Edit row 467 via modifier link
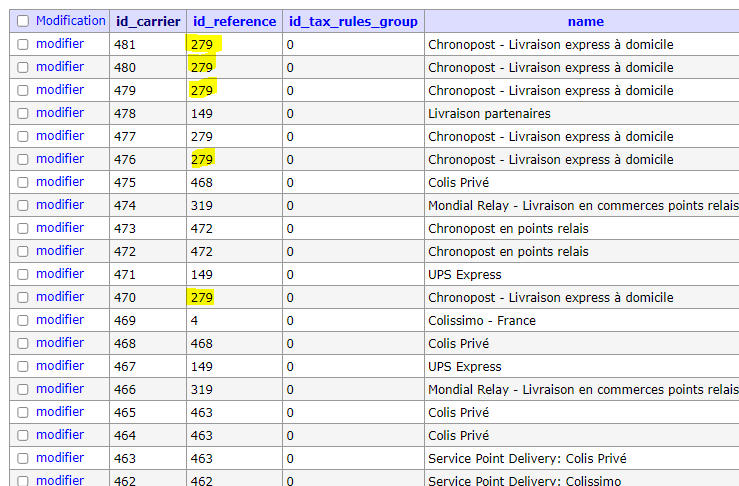Viewport: 739px width, 486px height. [60, 366]
